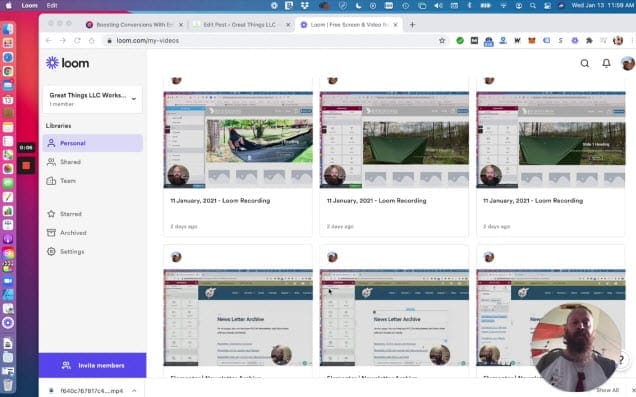Click the green checkmark extension icon
Screen dimensions: 636x397
460,41
